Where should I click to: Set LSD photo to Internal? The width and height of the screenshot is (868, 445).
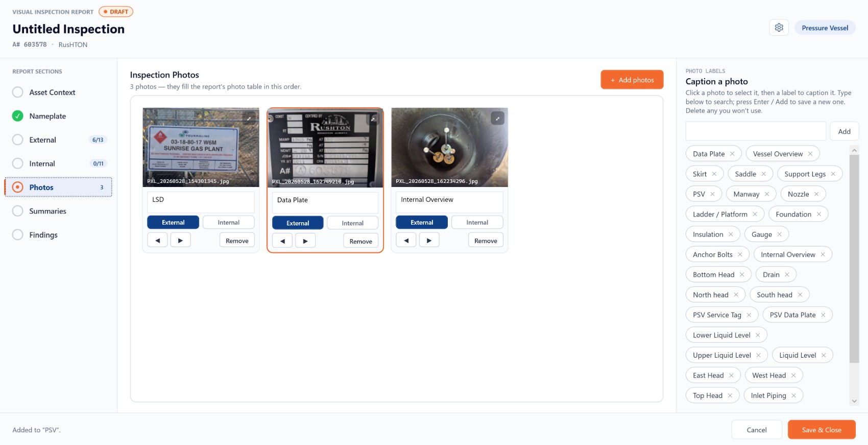pyautogui.click(x=228, y=222)
